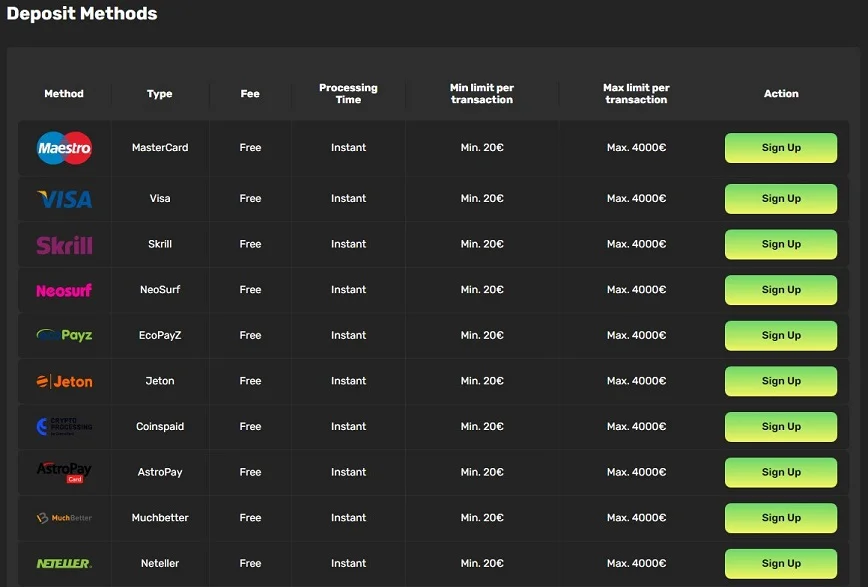868x587 pixels.
Task: Click the Skrill logo icon
Action: tap(64, 245)
